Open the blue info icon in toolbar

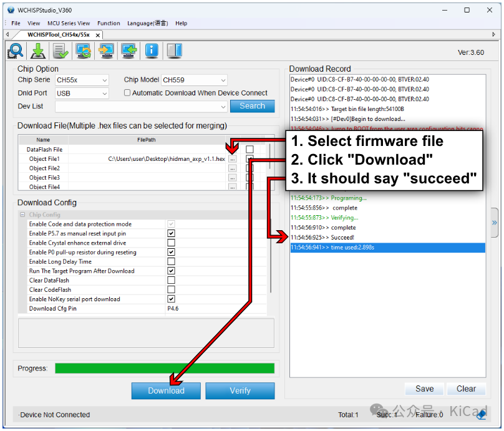pyautogui.click(x=152, y=51)
